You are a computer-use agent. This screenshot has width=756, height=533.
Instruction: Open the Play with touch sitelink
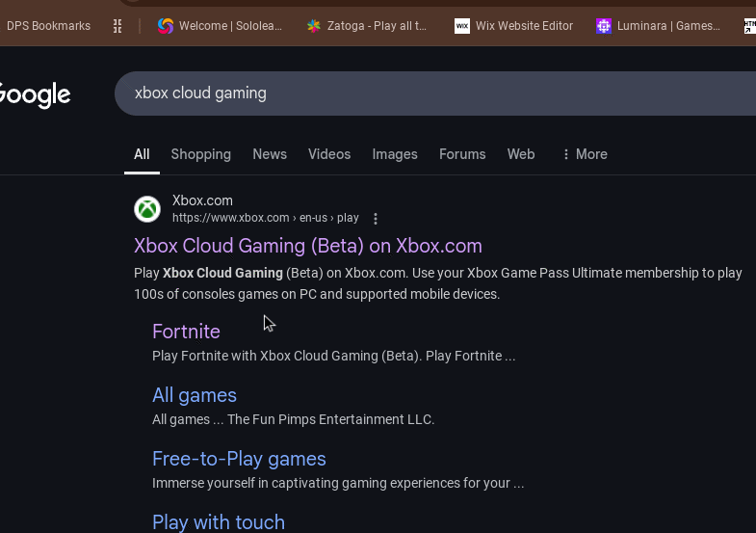point(219,522)
